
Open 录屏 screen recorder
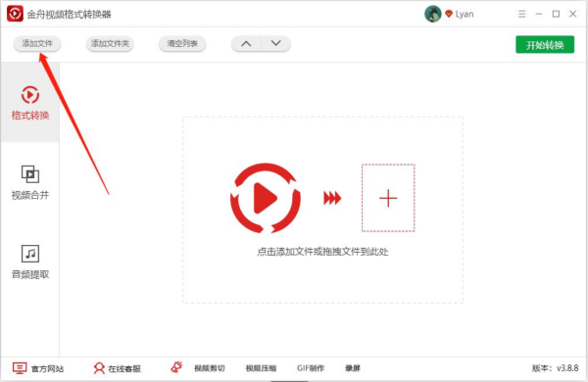pos(353,368)
